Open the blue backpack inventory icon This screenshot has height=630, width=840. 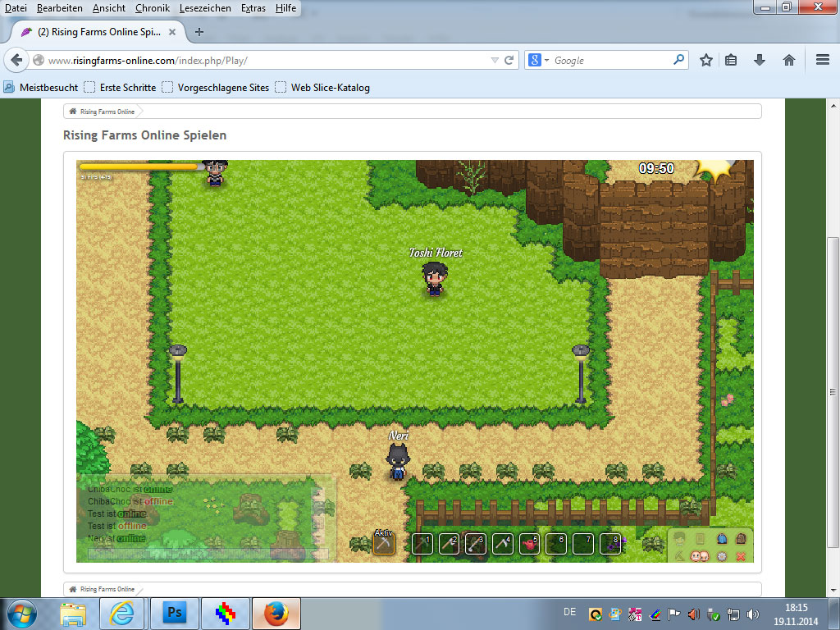721,538
